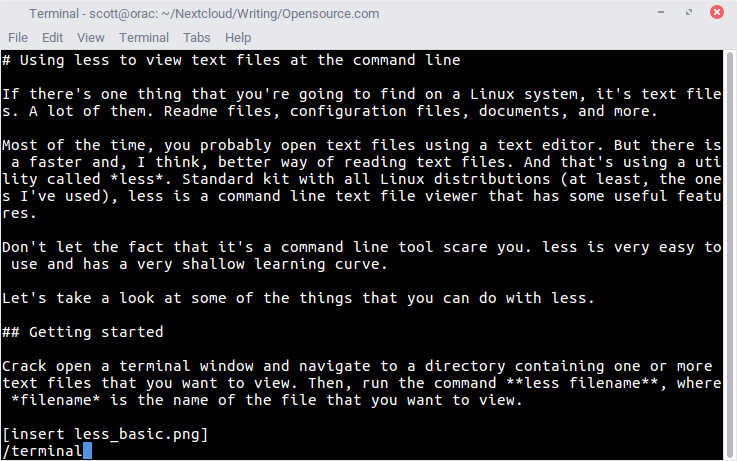Open the File menu
Viewport: 737px width, 461px height.
pyautogui.click(x=18, y=37)
